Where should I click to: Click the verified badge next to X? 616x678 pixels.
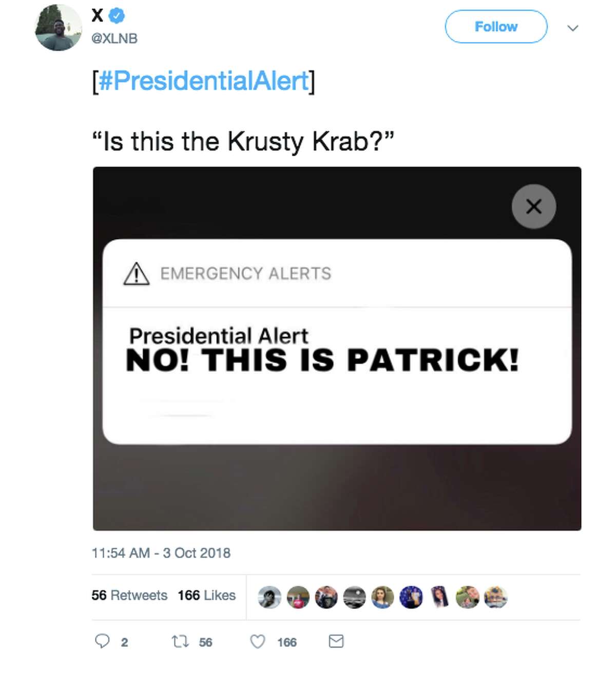pyautogui.click(x=116, y=15)
